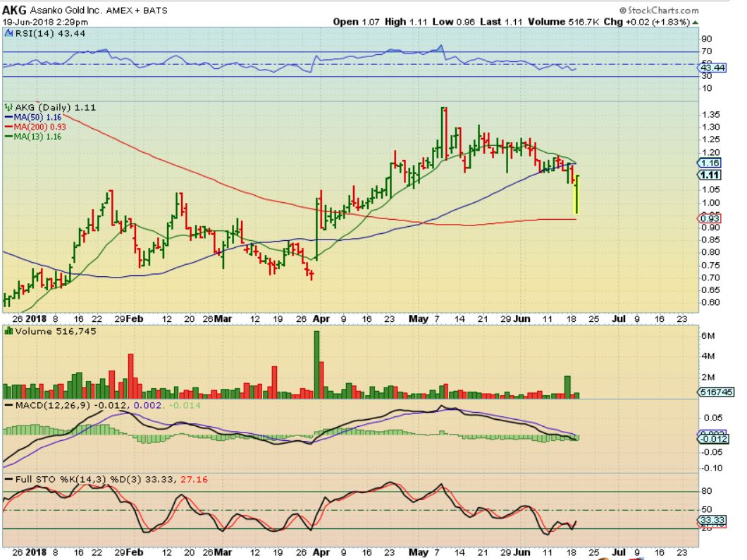
Task: Click the 0.60 price axis label
Action: (711, 302)
